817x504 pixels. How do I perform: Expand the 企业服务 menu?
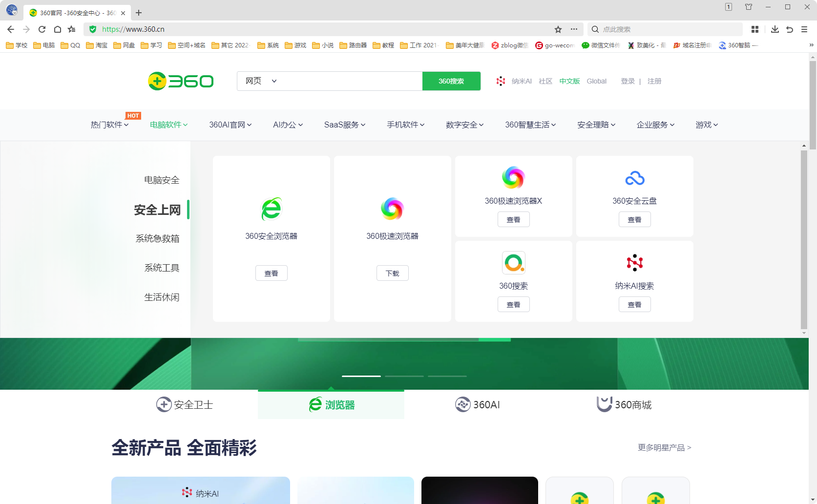pos(656,125)
